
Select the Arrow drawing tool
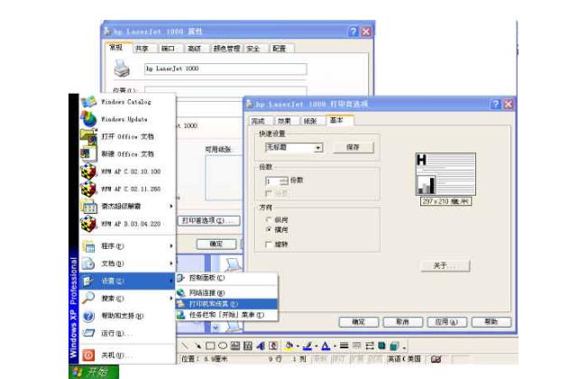click(x=198, y=346)
